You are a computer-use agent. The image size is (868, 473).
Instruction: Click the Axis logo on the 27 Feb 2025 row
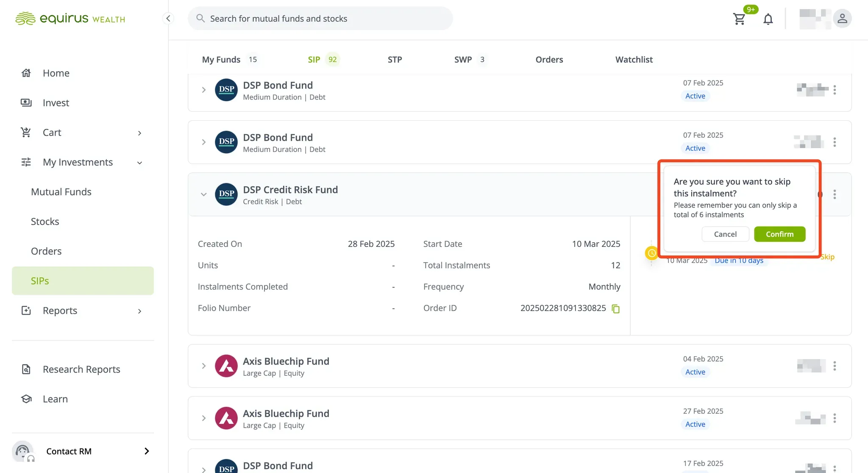226,418
